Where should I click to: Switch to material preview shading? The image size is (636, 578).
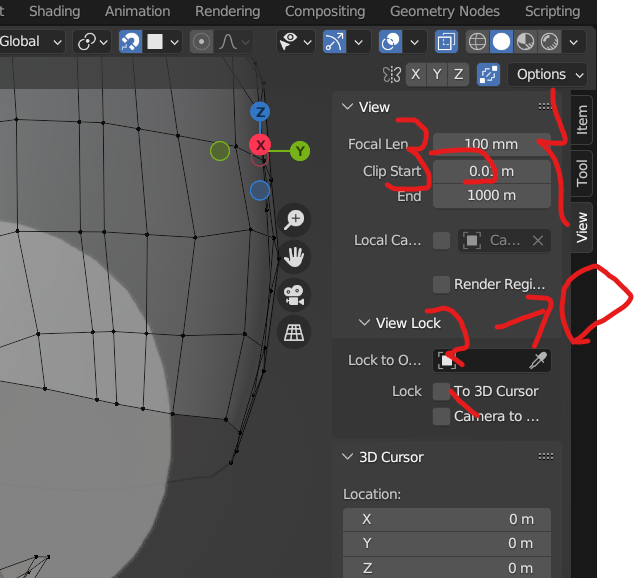526,41
